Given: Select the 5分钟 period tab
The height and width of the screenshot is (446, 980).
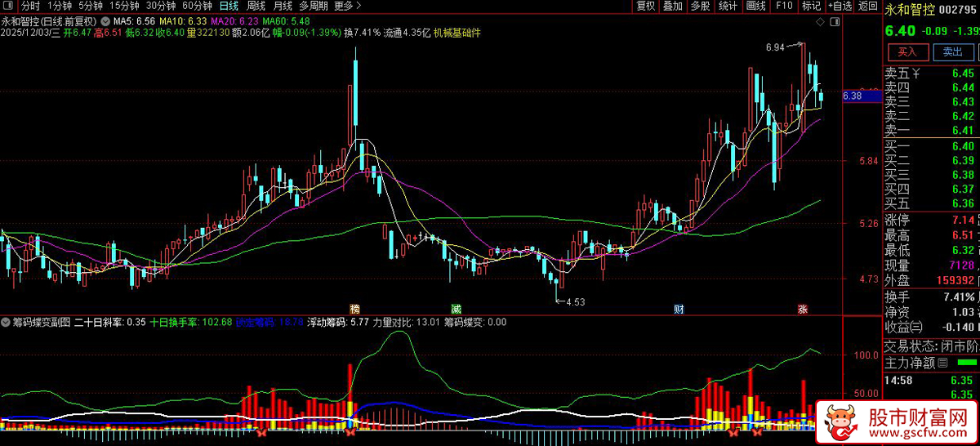Looking at the screenshot, I should [91, 6].
